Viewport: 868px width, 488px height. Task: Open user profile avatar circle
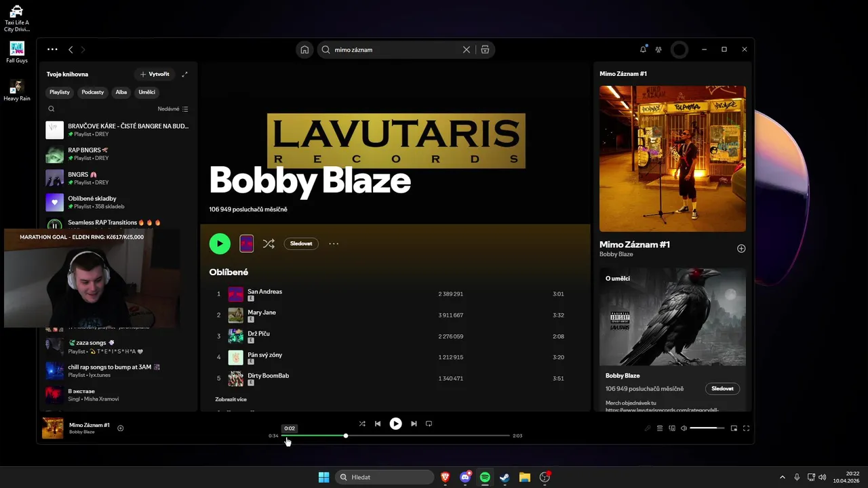point(679,49)
